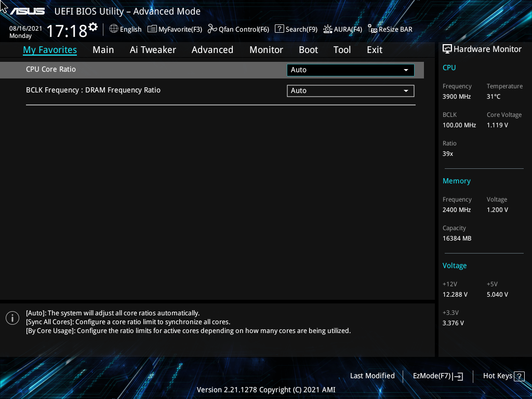This screenshot has height=399, width=532.
Task: Click the Search(F9) question mark icon
Action: point(279,29)
